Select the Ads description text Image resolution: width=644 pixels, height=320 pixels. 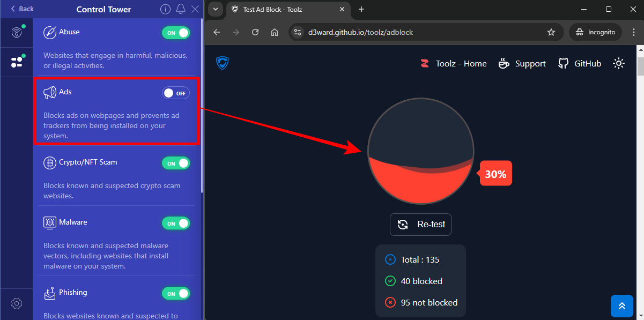click(x=112, y=125)
